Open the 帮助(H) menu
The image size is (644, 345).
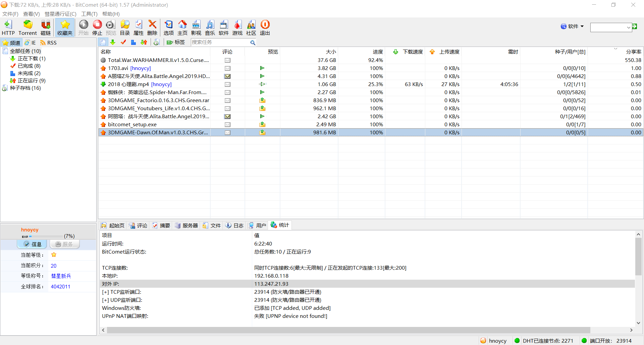[x=111, y=14]
